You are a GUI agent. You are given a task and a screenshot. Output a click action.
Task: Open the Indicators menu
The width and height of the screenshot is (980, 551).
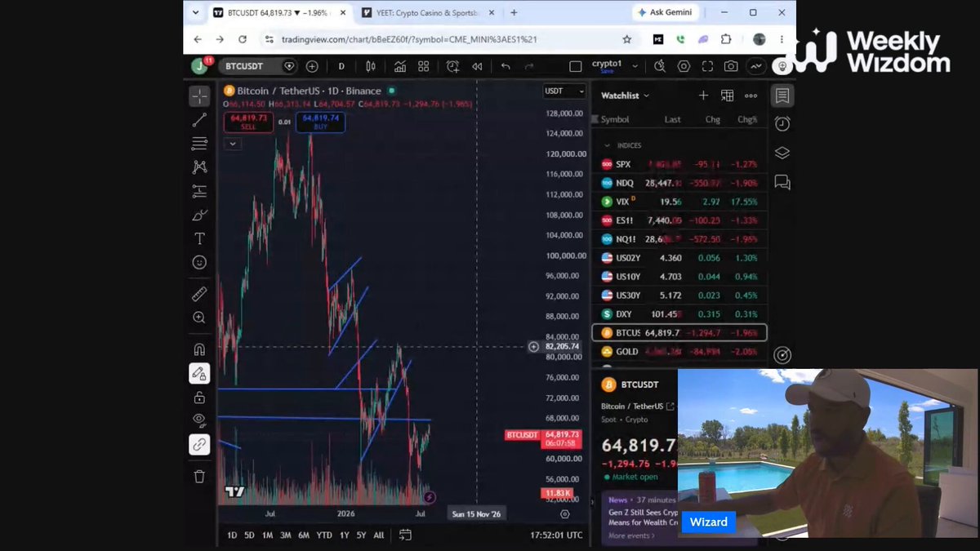point(400,66)
